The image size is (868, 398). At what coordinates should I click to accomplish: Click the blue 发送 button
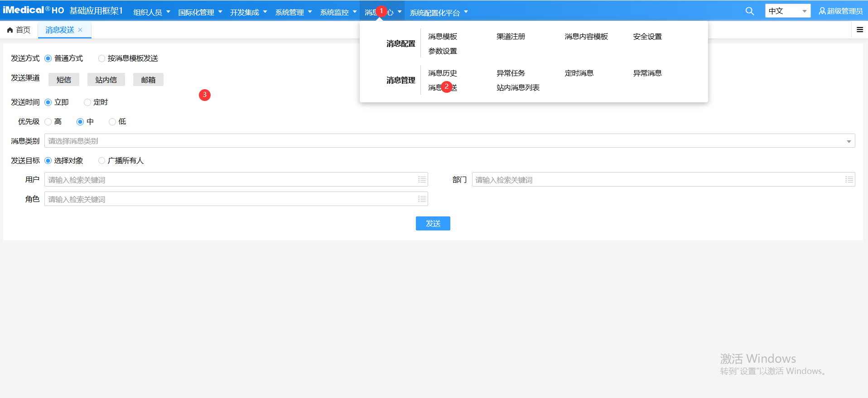(x=433, y=224)
